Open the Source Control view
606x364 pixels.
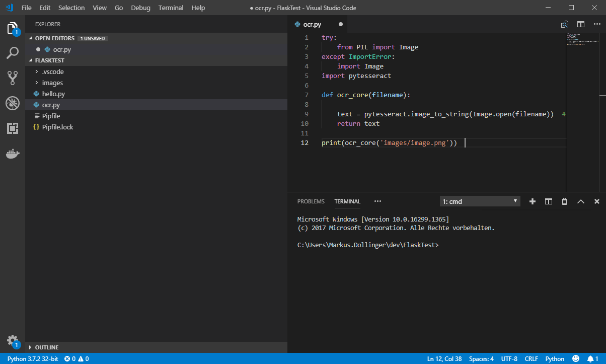pyautogui.click(x=13, y=78)
